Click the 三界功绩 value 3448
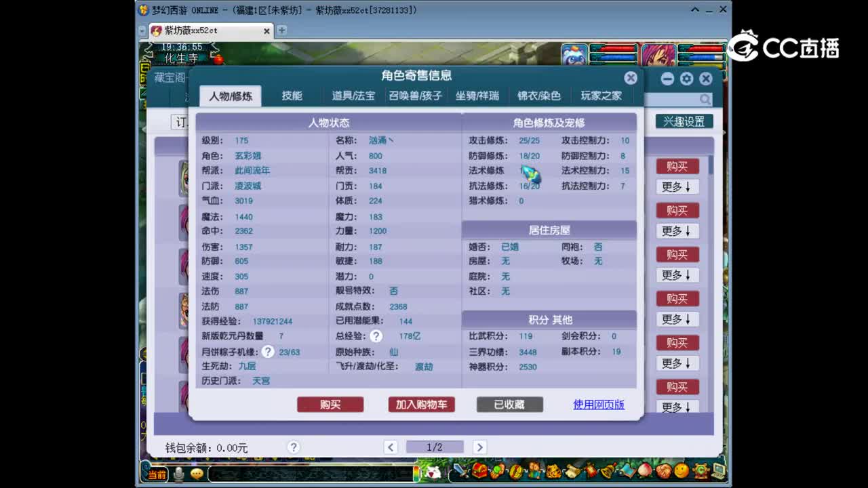 pos(528,352)
